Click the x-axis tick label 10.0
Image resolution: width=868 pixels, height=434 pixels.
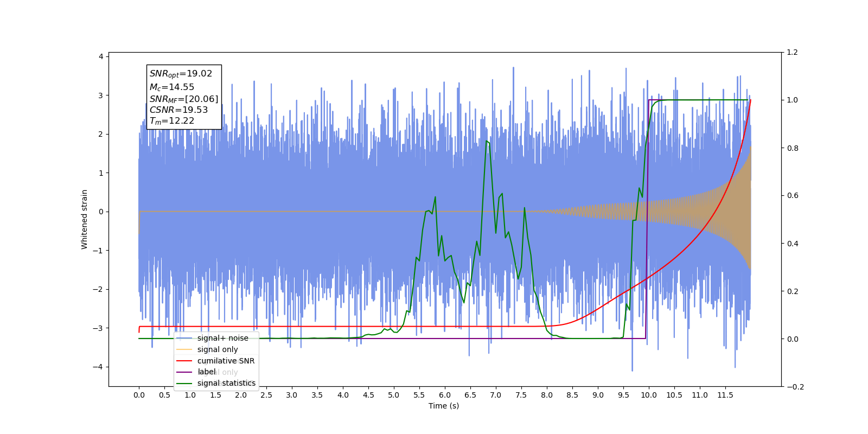[x=649, y=395]
